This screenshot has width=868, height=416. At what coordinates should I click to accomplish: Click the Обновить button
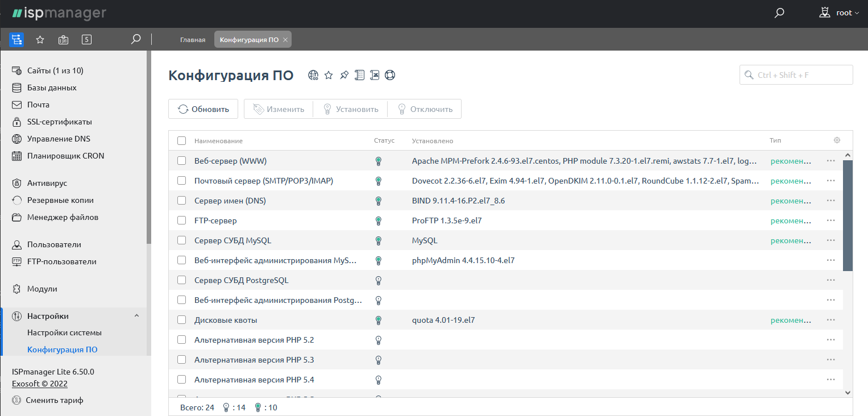(x=203, y=109)
